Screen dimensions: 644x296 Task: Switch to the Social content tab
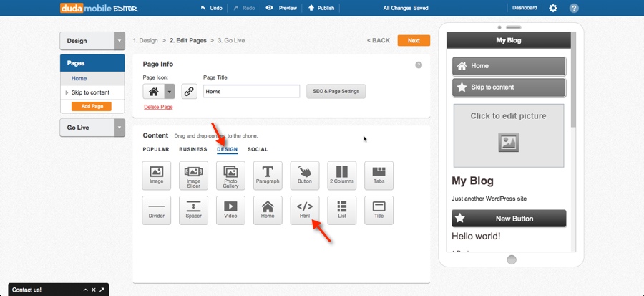coord(258,149)
